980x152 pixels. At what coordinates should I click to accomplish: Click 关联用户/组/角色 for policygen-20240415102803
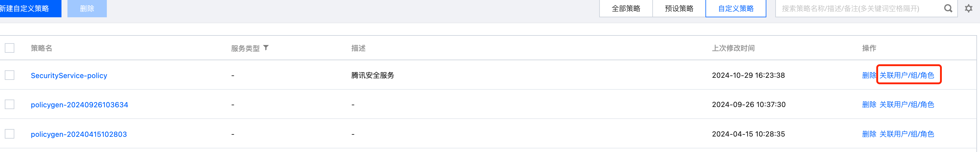(x=907, y=134)
